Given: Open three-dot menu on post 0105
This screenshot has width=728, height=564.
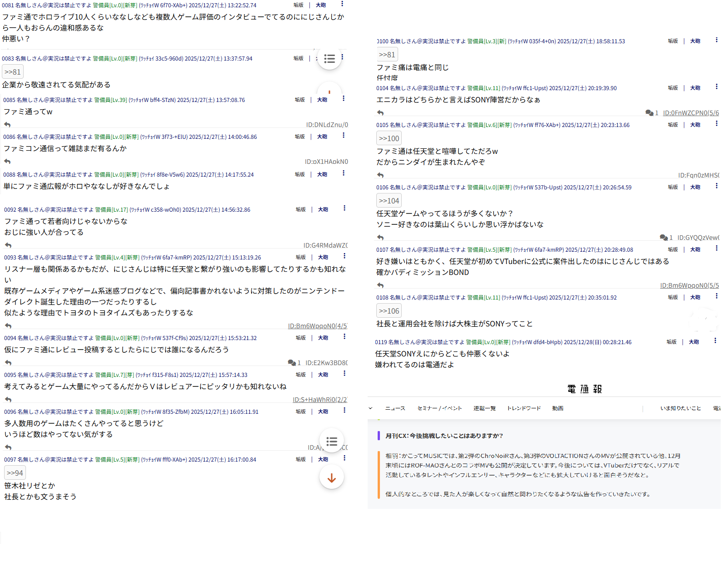Looking at the screenshot, I should pyautogui.click(x=717, y=124).
